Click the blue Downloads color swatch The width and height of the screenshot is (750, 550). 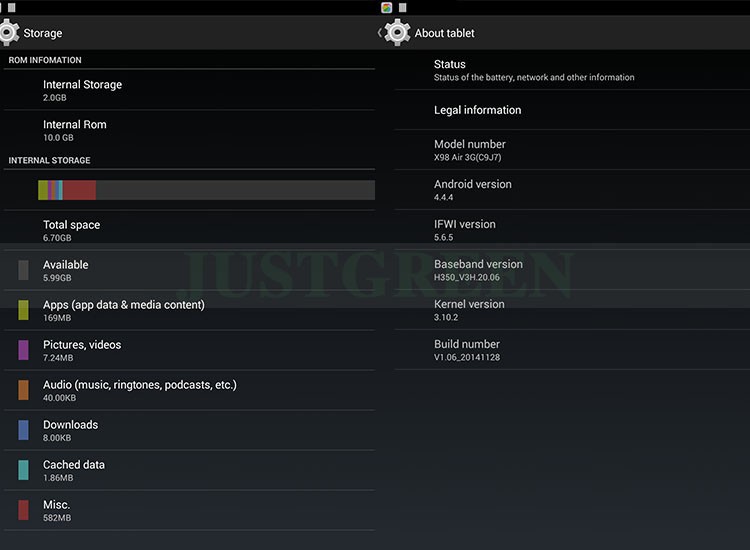click(23, 430)
